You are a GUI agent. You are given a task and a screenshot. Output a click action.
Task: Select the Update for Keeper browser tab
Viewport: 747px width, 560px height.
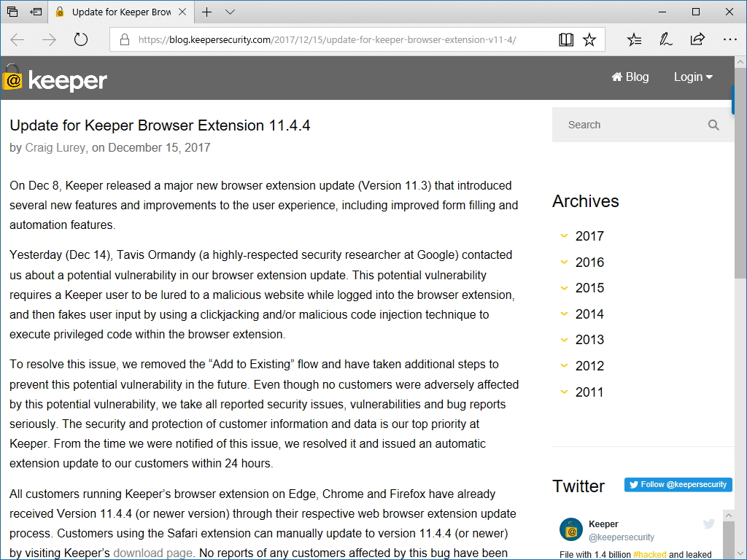tap(121, 12)
